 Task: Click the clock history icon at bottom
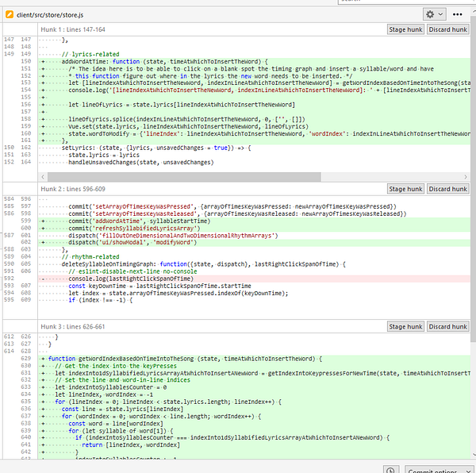390,470
